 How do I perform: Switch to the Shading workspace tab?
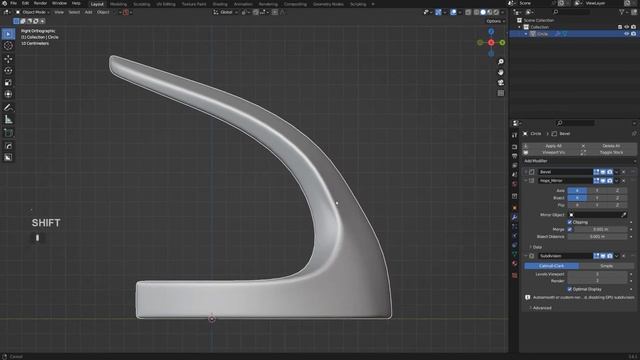[x=220, y=4]
